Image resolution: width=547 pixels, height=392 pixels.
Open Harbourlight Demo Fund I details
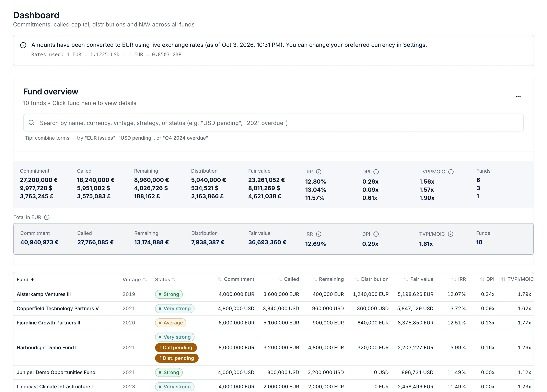(x=47, y=347)
